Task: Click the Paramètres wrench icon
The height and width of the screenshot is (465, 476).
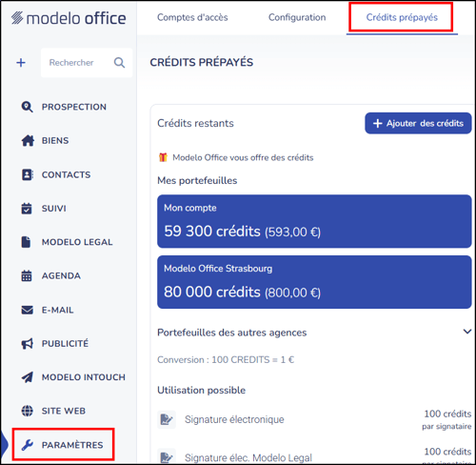Action: pyautogui.click(x=28, y=445)
